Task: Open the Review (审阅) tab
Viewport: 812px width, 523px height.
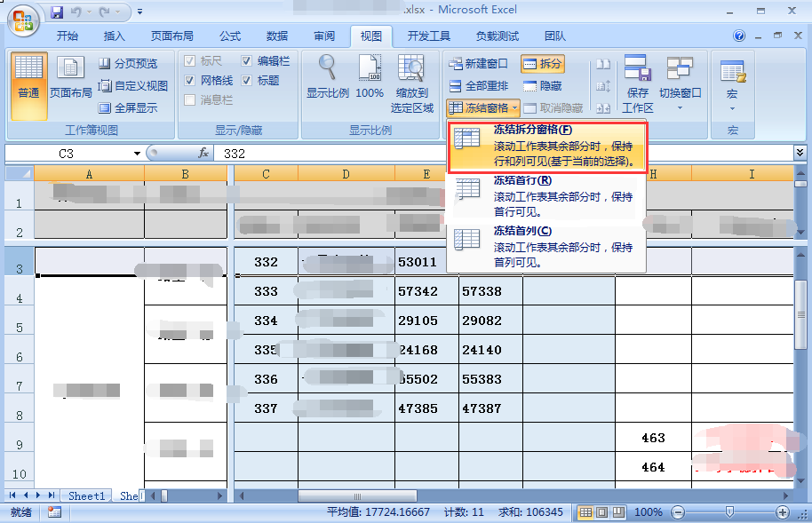Action: tap(324, 36)
